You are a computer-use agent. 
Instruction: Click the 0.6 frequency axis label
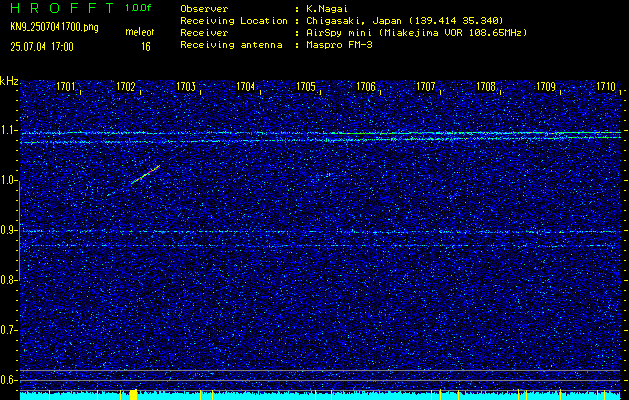7,380
